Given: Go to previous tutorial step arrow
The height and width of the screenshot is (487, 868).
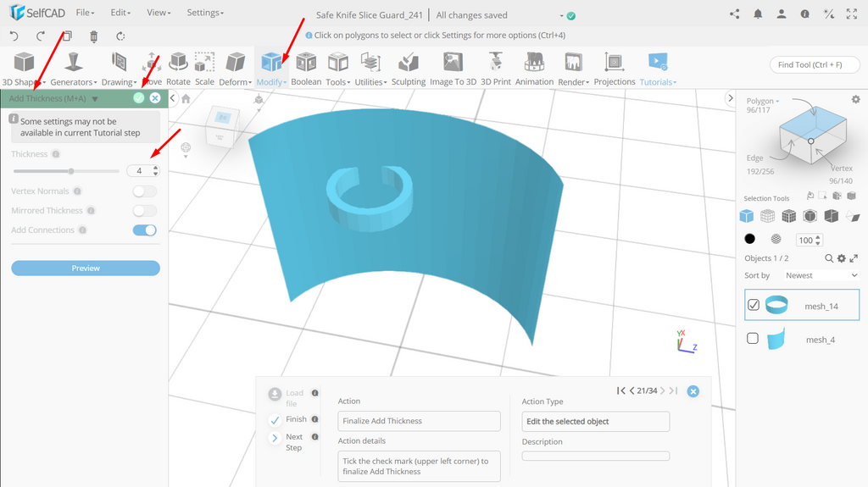Looking at the screenshot, I should pyautogui.click(x=632, y=390).
